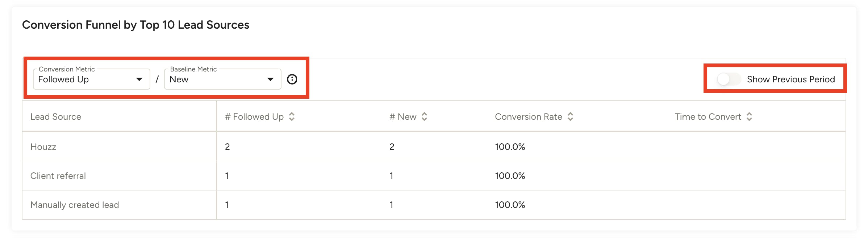Click the # New header label
868x238 pixels.
[x=403, y=116]
